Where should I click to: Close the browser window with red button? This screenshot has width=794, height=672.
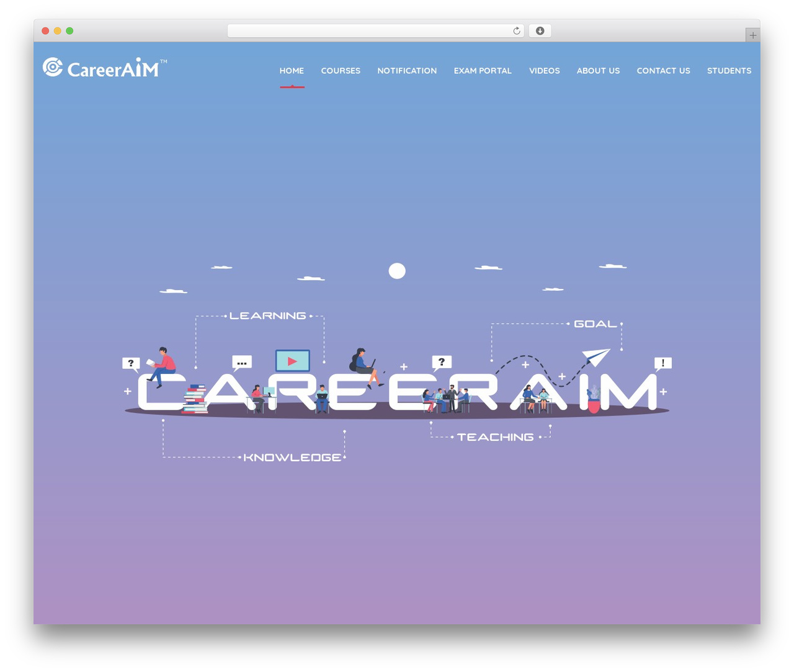(45, 31)
